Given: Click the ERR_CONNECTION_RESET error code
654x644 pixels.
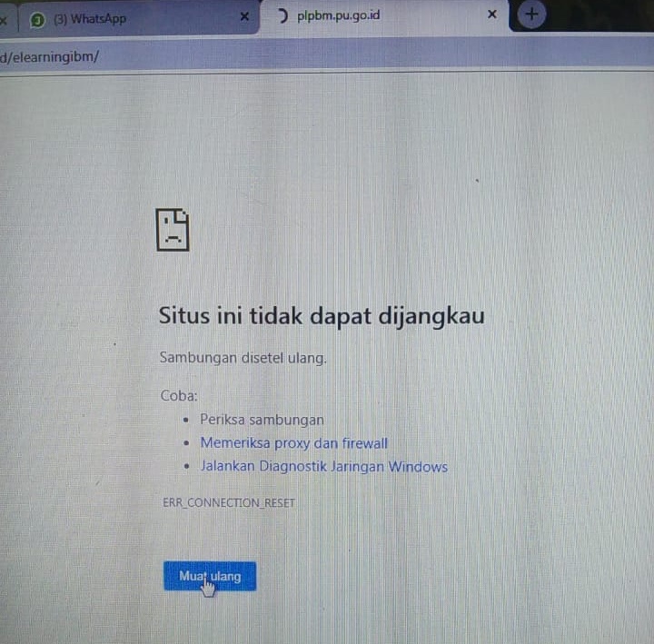Looking at the screenshot, I should (228, 502).
